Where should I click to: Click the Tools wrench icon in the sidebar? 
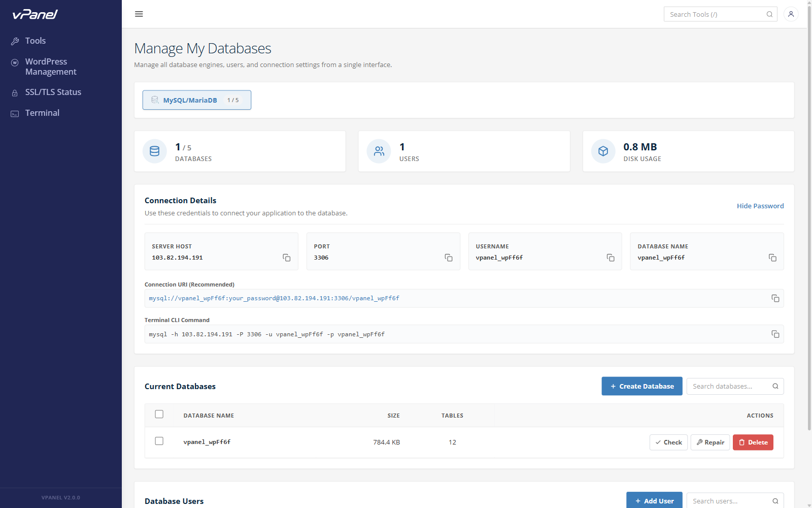pos(15,41)
